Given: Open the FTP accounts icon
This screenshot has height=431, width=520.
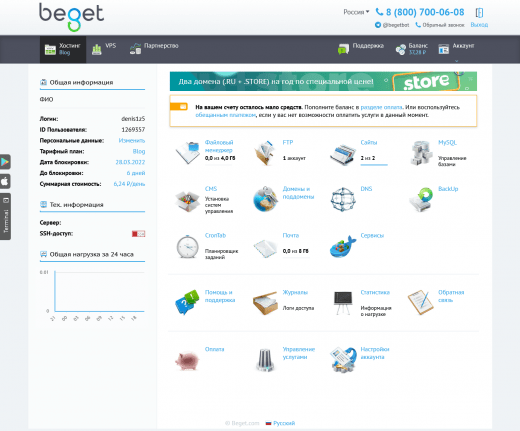Looking at the screenshot, I should tap(265, 153).
